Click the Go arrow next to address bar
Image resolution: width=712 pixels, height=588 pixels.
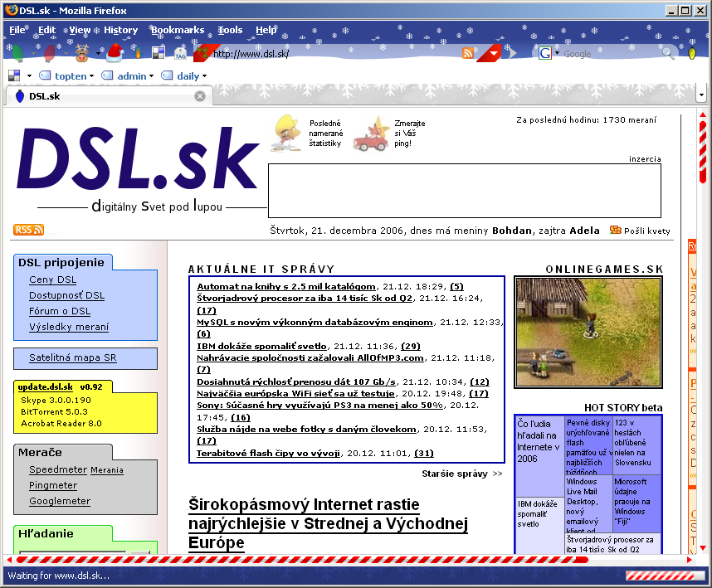pyautogui.click(x=513, y=53)
